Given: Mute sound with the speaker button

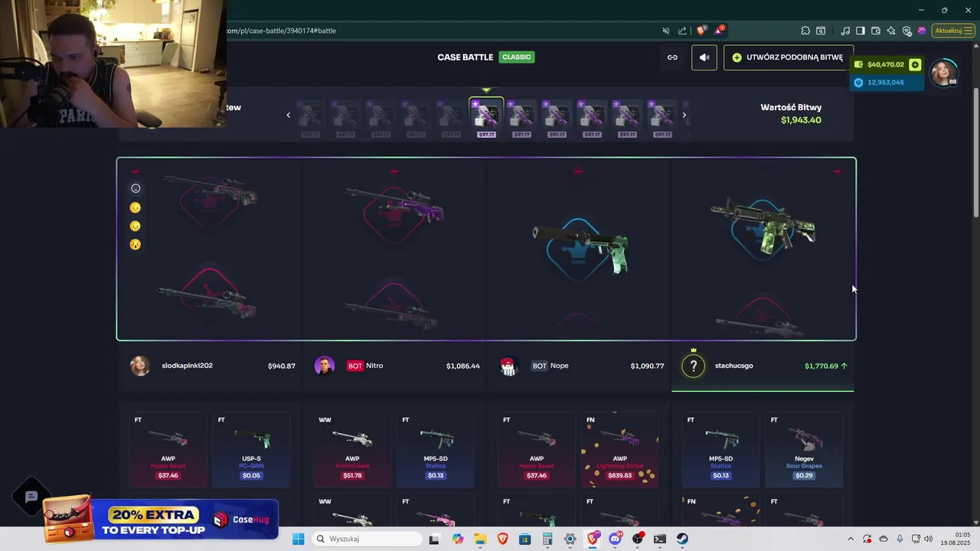Looking at the screenshot, I should (x=704, y=57).
